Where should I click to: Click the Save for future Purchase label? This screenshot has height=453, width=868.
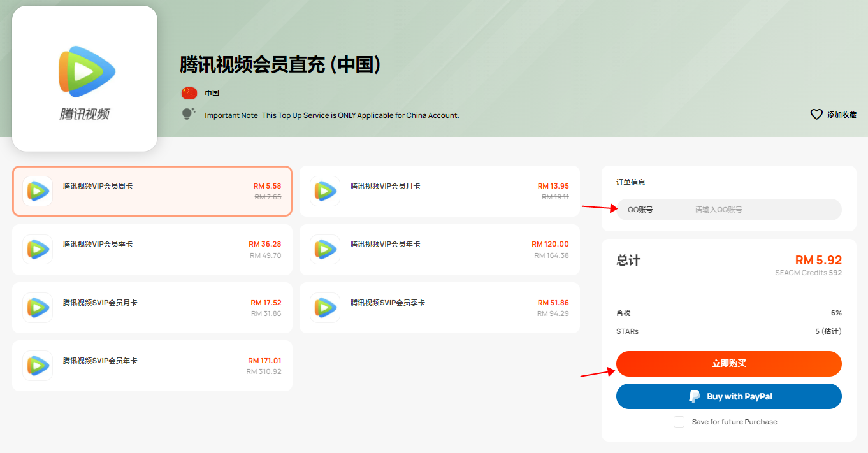(735, 422)
